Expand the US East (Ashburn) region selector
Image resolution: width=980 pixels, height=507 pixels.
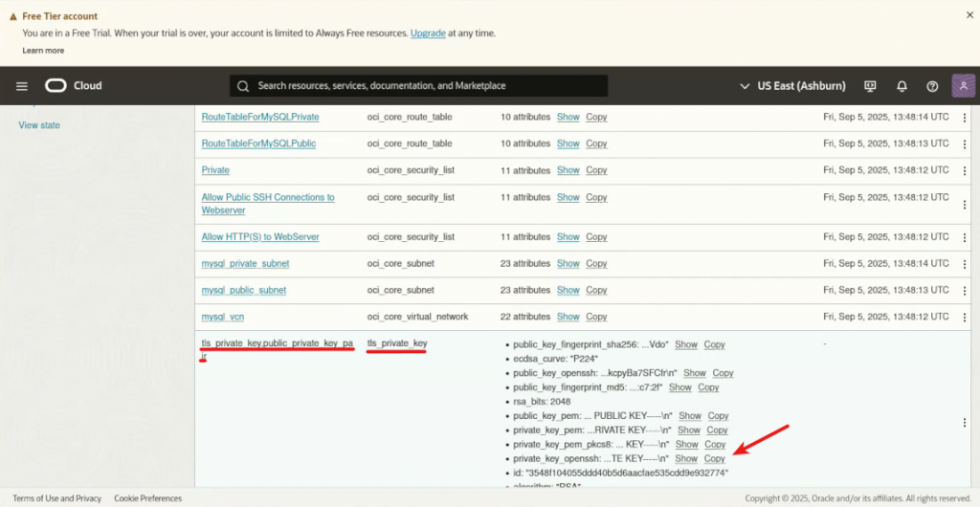(x=792, y=86)
